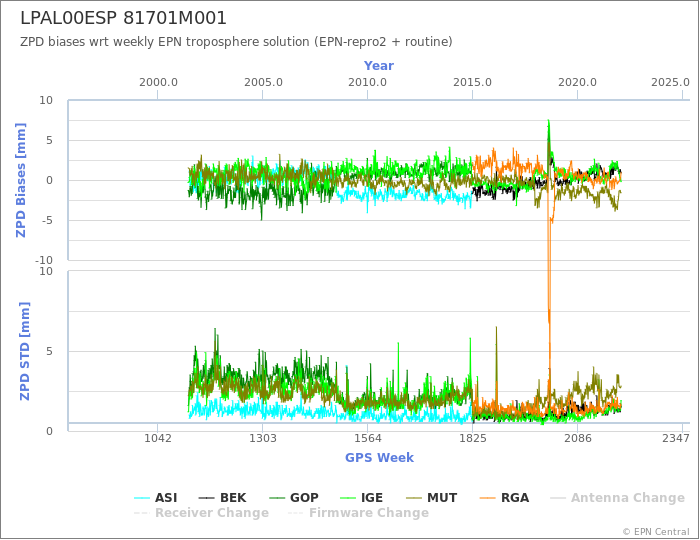Click the cyan ASI line symbol
The height and width of the screenshot is (540, 700).
(142, 498)
